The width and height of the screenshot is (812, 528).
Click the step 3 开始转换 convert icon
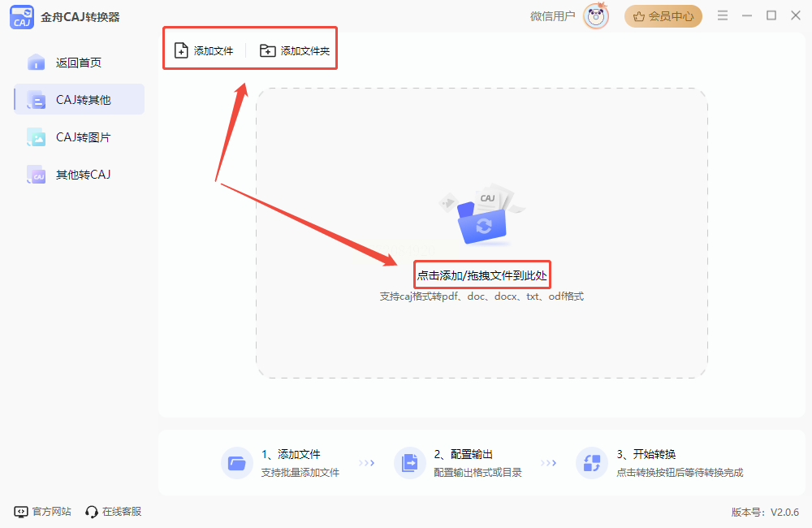(591, 463)
